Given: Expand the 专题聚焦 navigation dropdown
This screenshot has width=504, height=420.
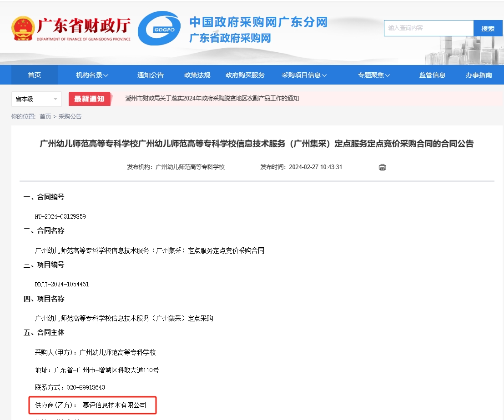Looking at the screenshot, I should click(374, 75).
